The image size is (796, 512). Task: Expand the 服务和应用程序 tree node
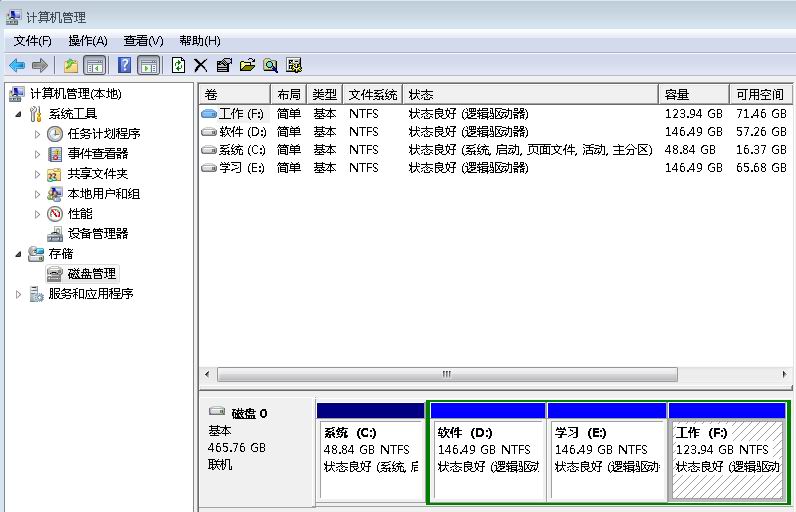pos(19,294)
